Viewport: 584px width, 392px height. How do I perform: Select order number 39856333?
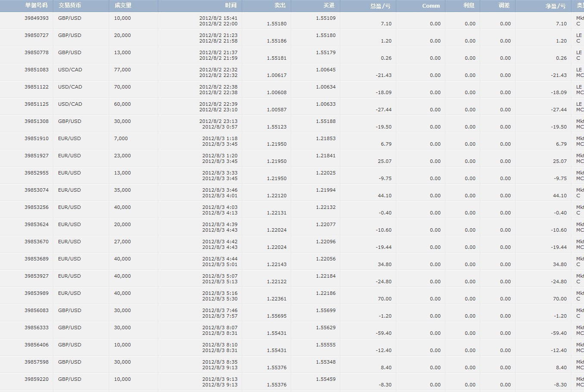pyautogui.click(x=37, y=328)
